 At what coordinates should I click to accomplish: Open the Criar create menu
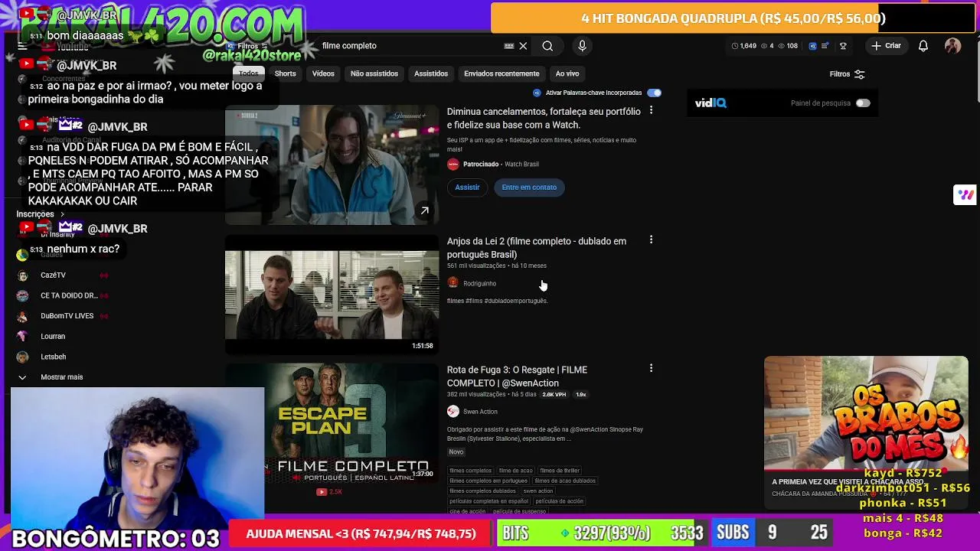(x=886, y=46)
